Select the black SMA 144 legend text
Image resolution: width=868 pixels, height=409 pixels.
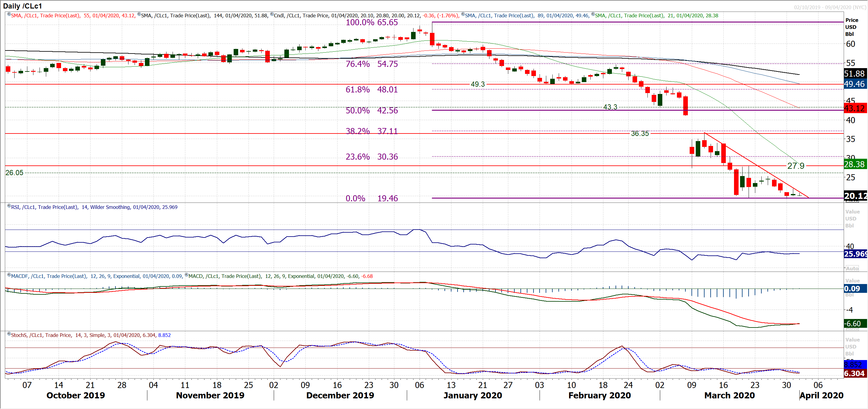pos(204,16)
